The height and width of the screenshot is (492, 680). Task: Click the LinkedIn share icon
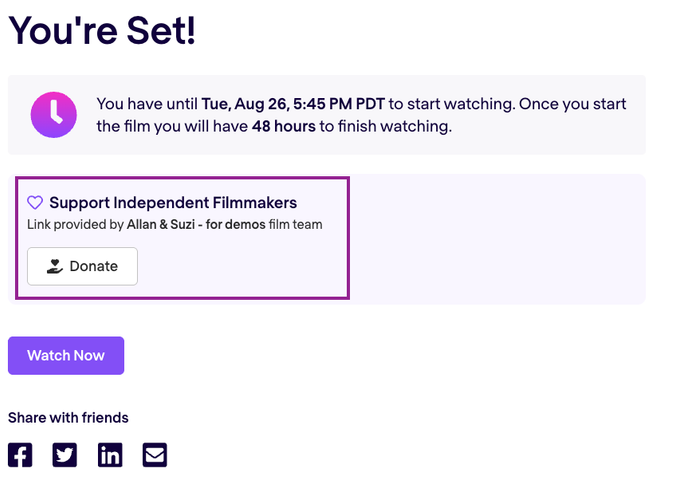[110, 455]
